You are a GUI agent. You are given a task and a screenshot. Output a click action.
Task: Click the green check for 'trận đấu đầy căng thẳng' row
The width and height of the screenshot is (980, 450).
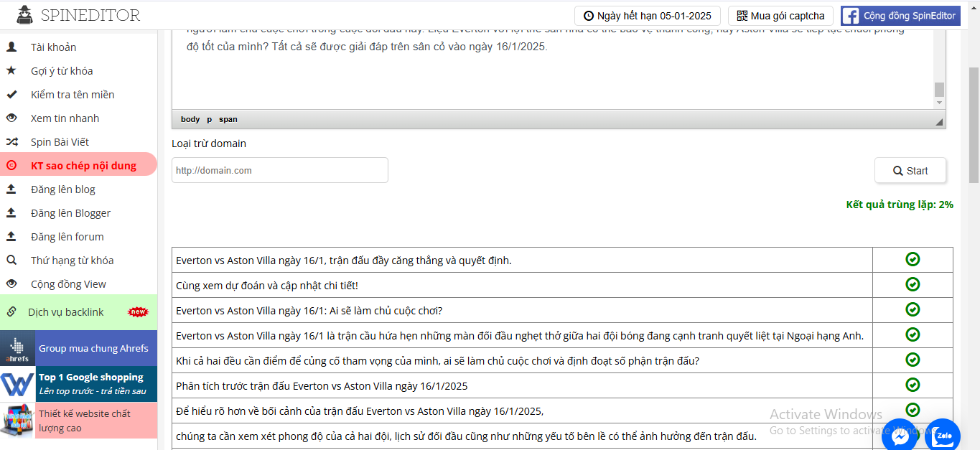913,260
